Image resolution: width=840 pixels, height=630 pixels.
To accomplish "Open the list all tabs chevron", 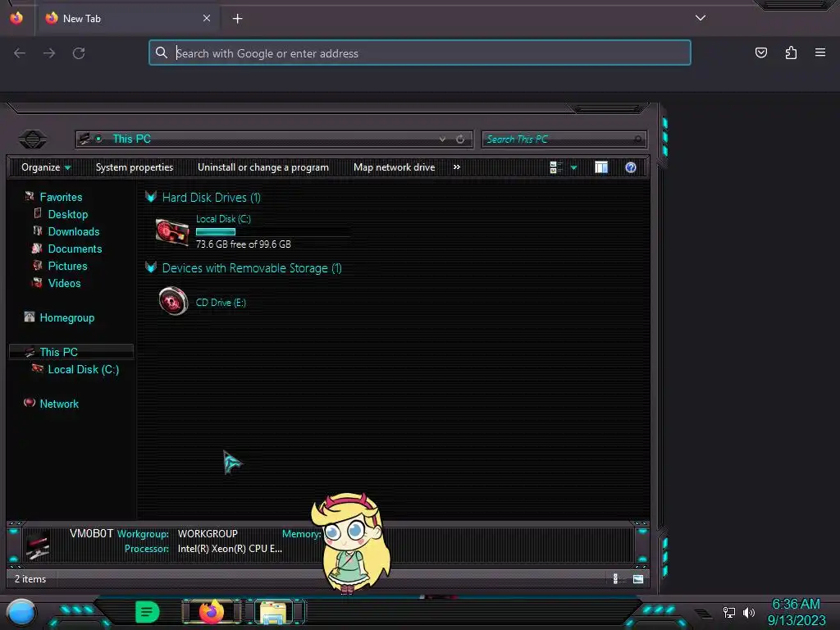I will [701, 18].
